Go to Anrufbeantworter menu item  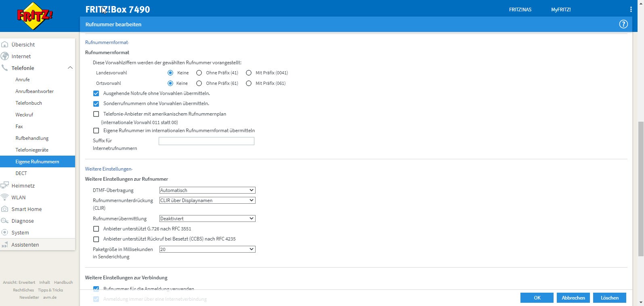pyautogui.click(x=34, y=91)
